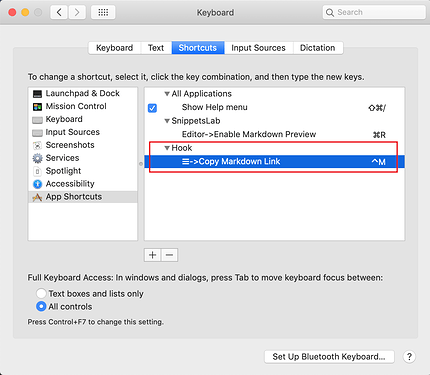Select the Launchpad & Dock category icon

pos(37,94)
